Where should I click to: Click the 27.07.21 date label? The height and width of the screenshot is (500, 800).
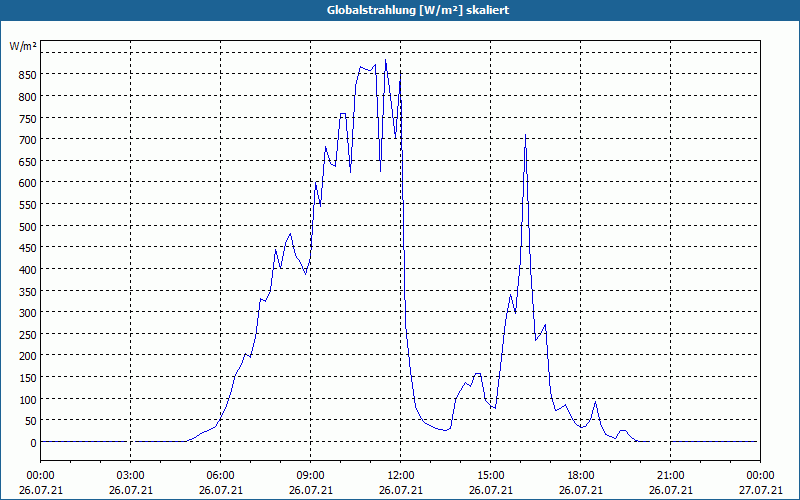coord(760,490)
